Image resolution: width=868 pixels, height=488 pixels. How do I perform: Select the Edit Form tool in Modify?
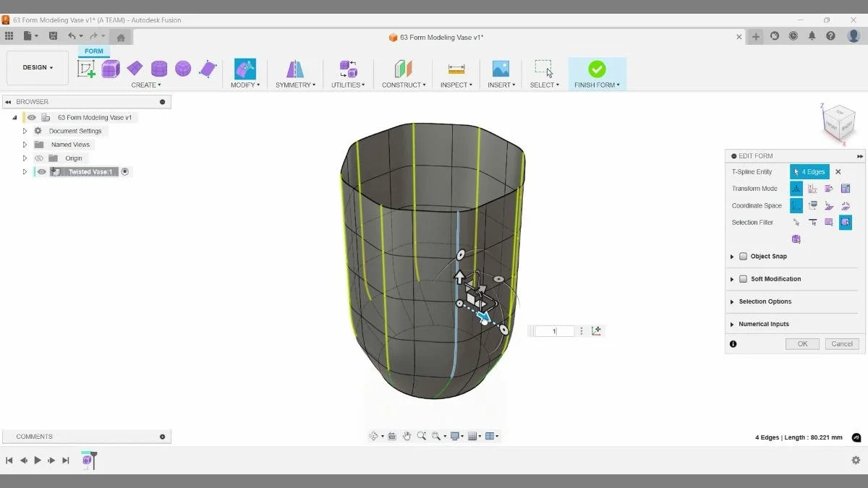coord(244,69)
